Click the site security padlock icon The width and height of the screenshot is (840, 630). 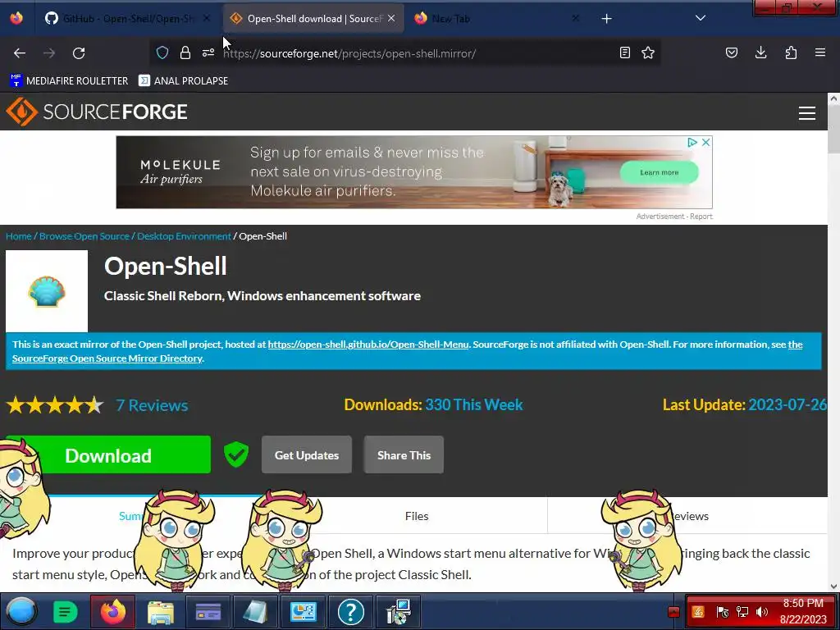pos(185,52)
